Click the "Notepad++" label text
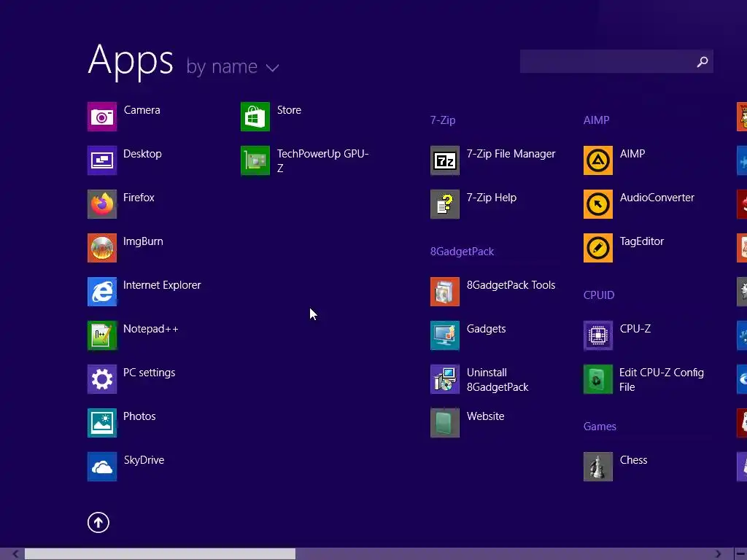The image size is (747, 560). click(x=150, y=329)
